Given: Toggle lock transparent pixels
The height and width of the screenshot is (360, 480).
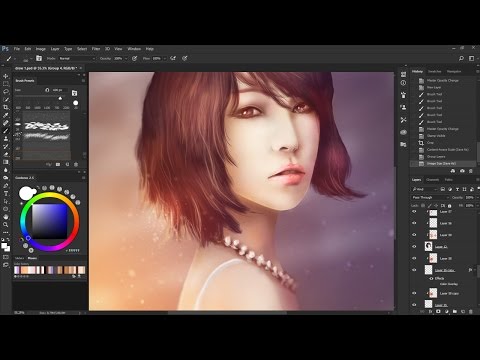Looking at the screenshot, I should [423, 206].
